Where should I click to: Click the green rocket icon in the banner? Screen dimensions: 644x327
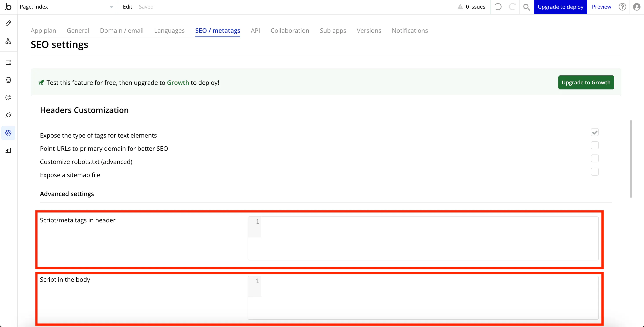click(x=41, y=83)
